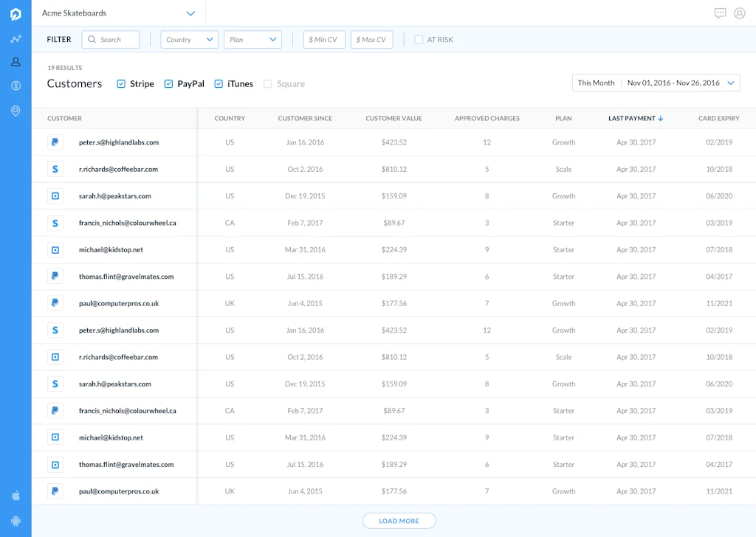Viewport: 756px width, 537px height.
Task: Click the search magnifier icon in the filter bar
Action: [92, 40]
